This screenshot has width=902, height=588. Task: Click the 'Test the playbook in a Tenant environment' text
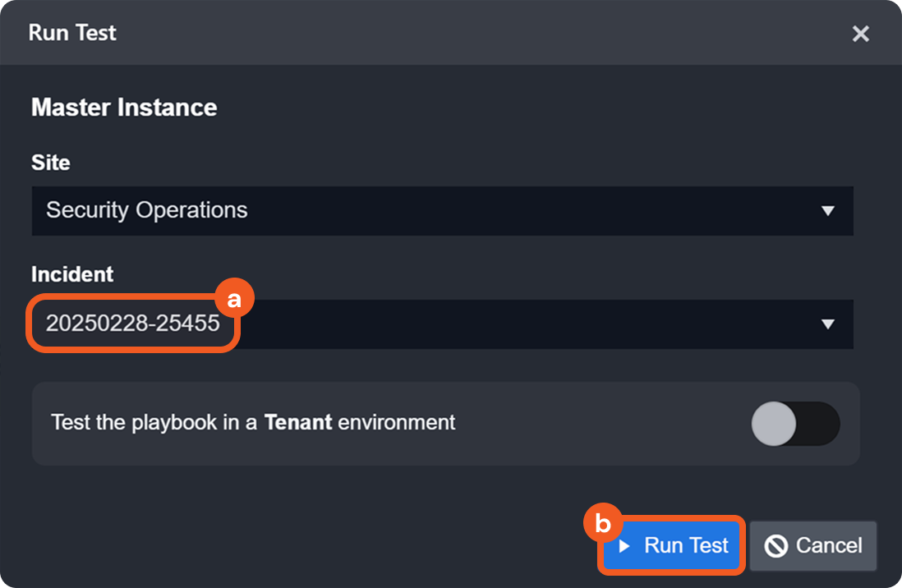pyautogui.click(x=156, y=423)
